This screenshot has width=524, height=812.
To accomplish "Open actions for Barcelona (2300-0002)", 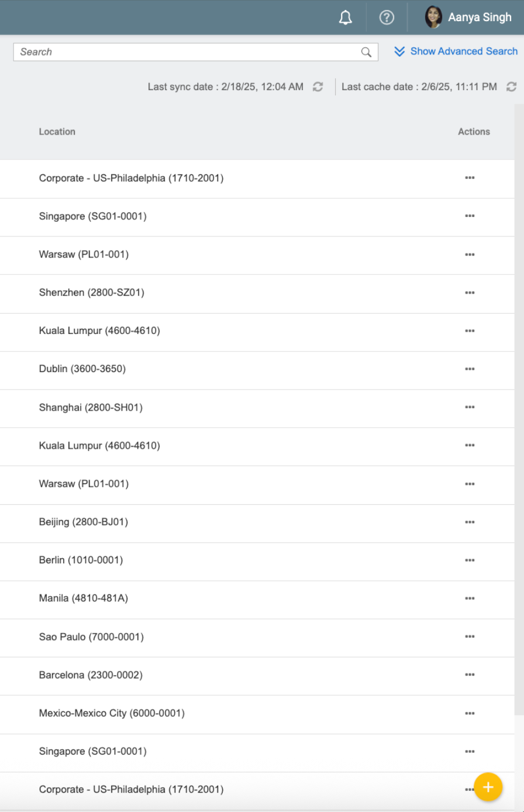I will tap(470, 675).
